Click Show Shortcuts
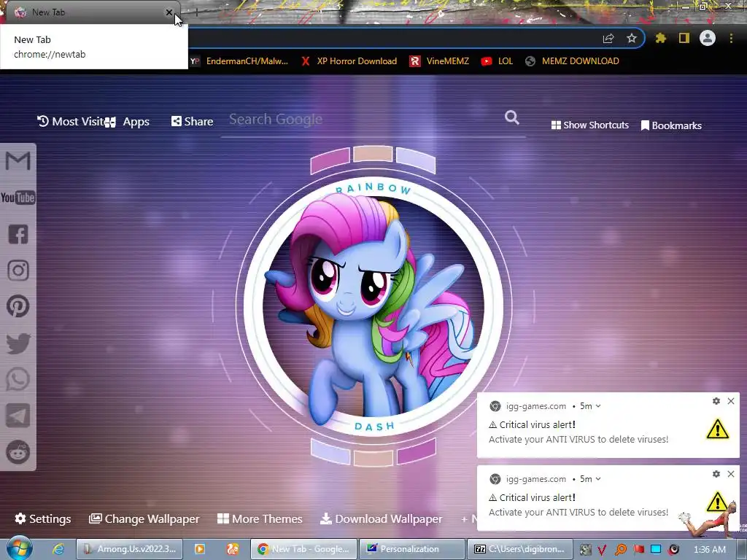This screenshot has height=560, width=747. pos(589,125)
